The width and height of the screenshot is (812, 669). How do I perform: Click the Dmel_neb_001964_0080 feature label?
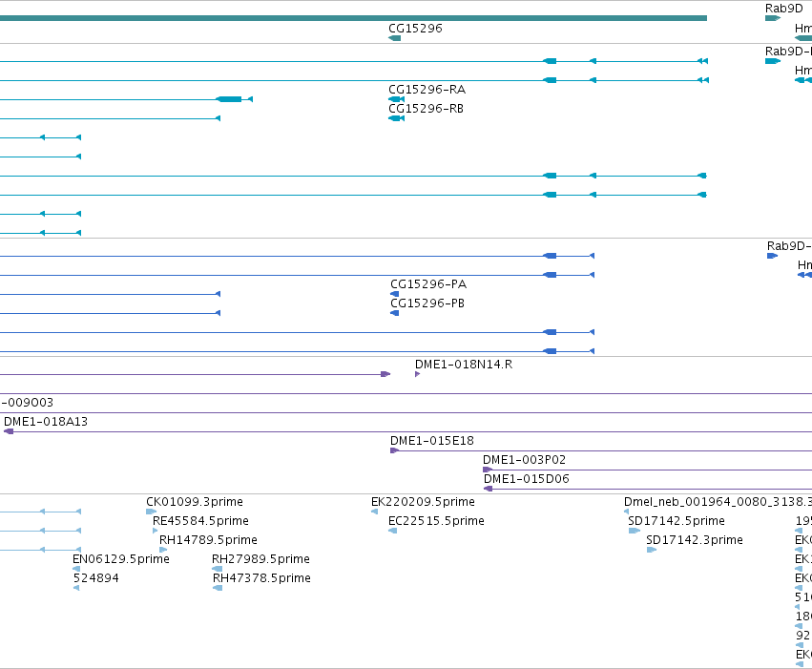coord(718,502)
